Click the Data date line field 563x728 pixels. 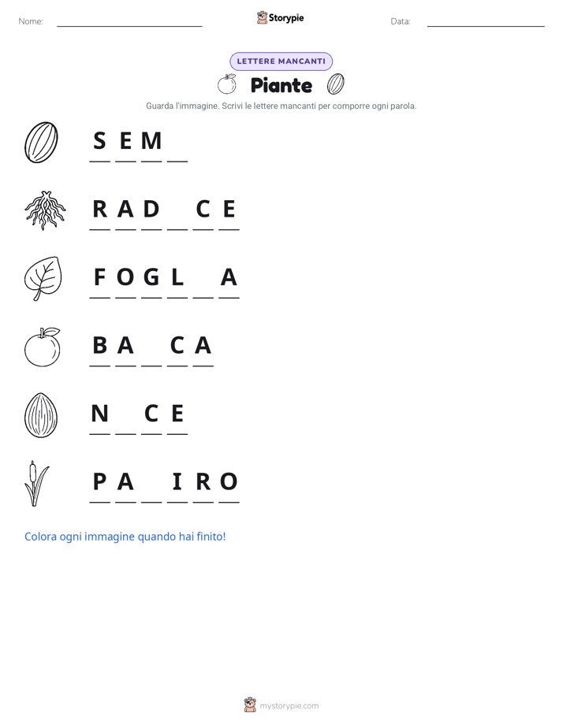pos(486,21)
